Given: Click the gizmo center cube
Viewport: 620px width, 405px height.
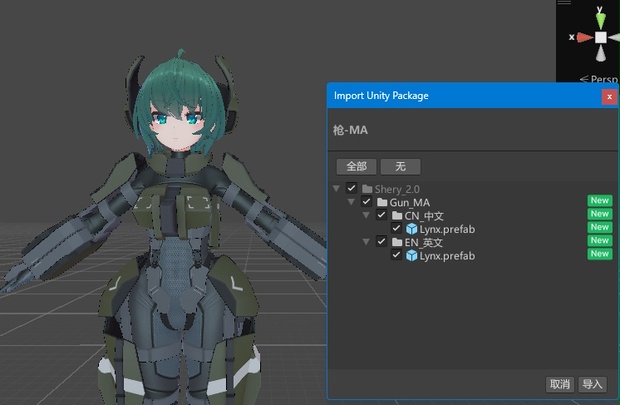Looking at the screenshot, I should pyautogui.click(x=601, y=38).
